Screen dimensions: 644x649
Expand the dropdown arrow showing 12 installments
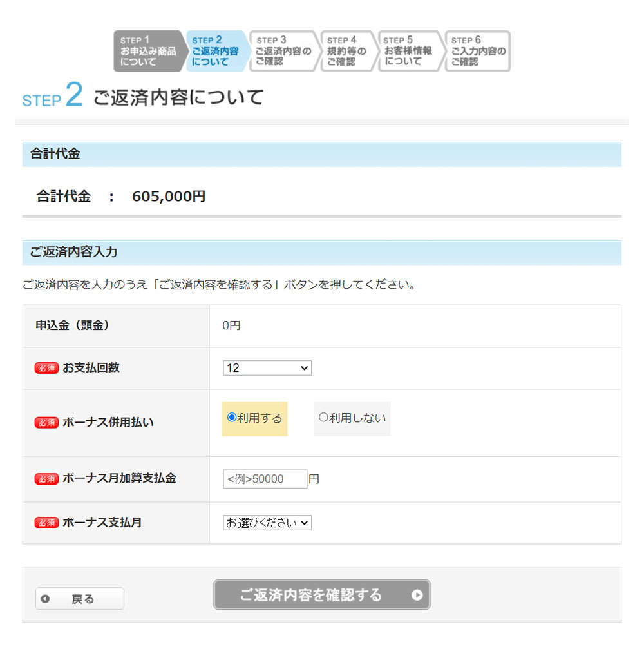pos(303,368)
